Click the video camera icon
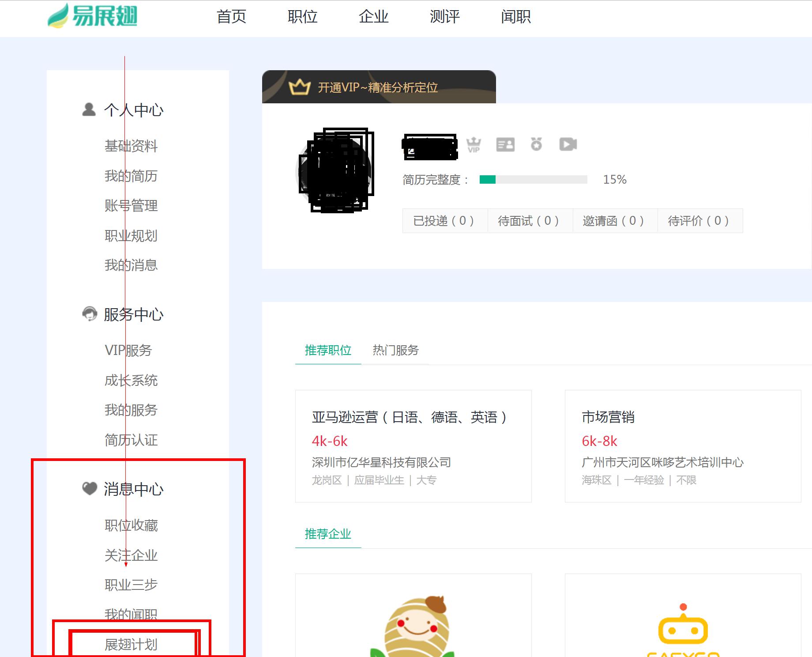This screenshot has width=812, height=657. coord(568,144)
